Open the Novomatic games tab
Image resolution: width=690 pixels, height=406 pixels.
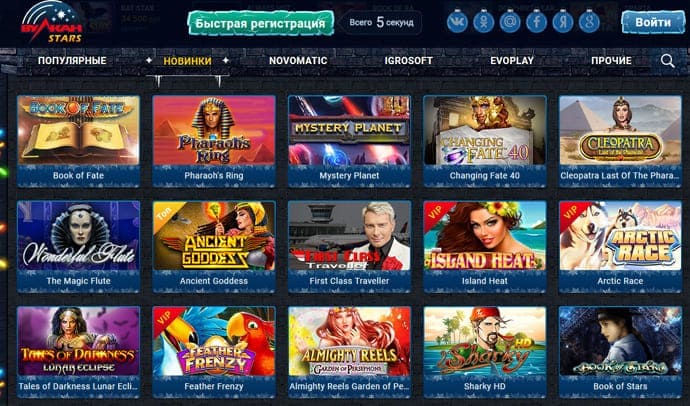pos(298,61)
